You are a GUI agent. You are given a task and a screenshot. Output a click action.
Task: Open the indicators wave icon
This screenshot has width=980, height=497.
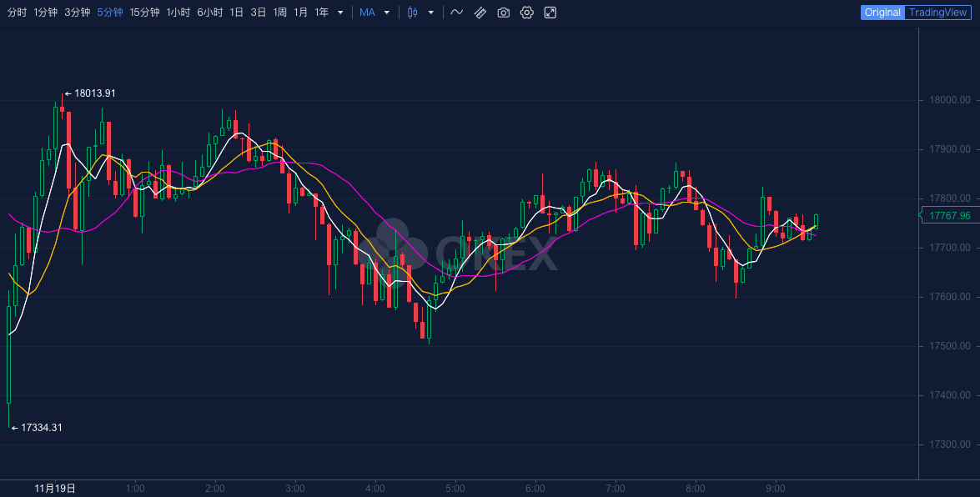click(x=457, y=13)
